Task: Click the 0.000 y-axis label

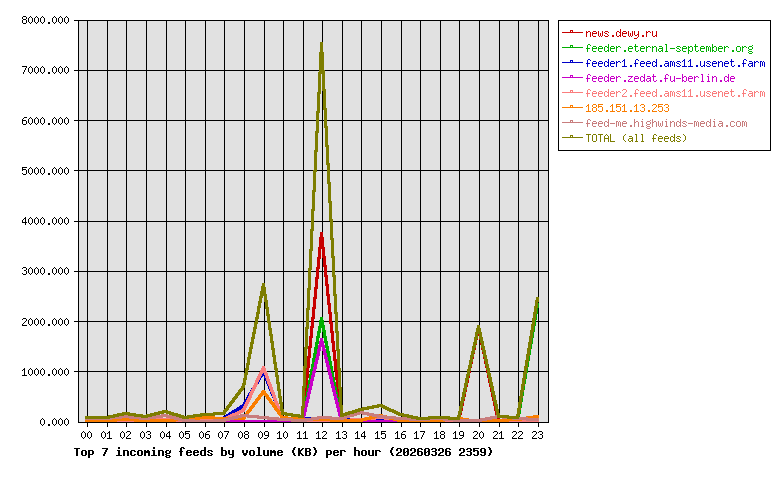Action: tap(54, 422)
